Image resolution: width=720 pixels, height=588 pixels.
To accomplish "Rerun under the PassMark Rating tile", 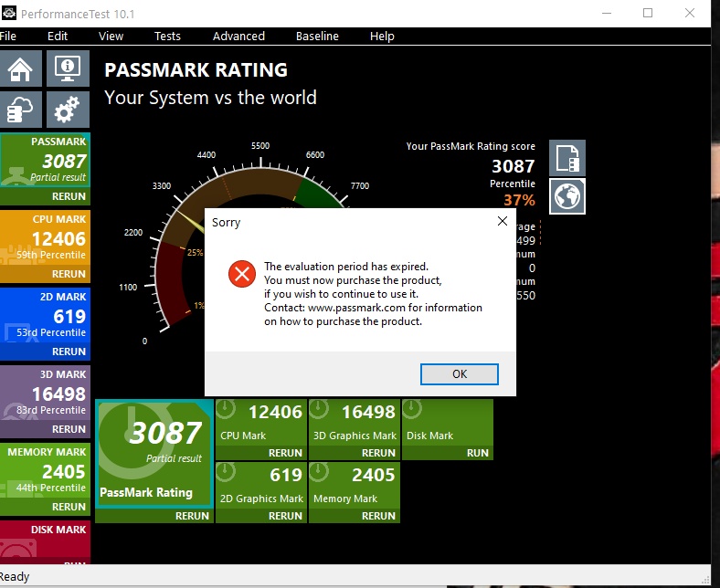I will coord(192,516).
